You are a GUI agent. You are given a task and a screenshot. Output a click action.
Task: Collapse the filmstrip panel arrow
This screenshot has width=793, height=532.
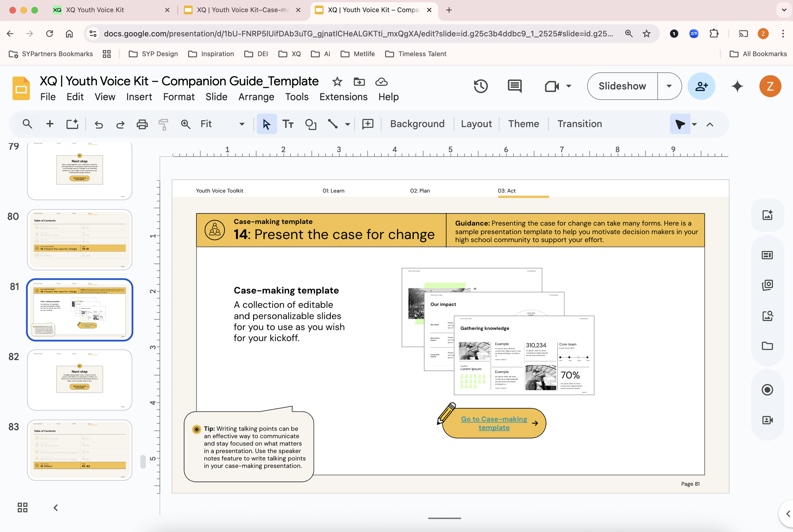point(56,508)
